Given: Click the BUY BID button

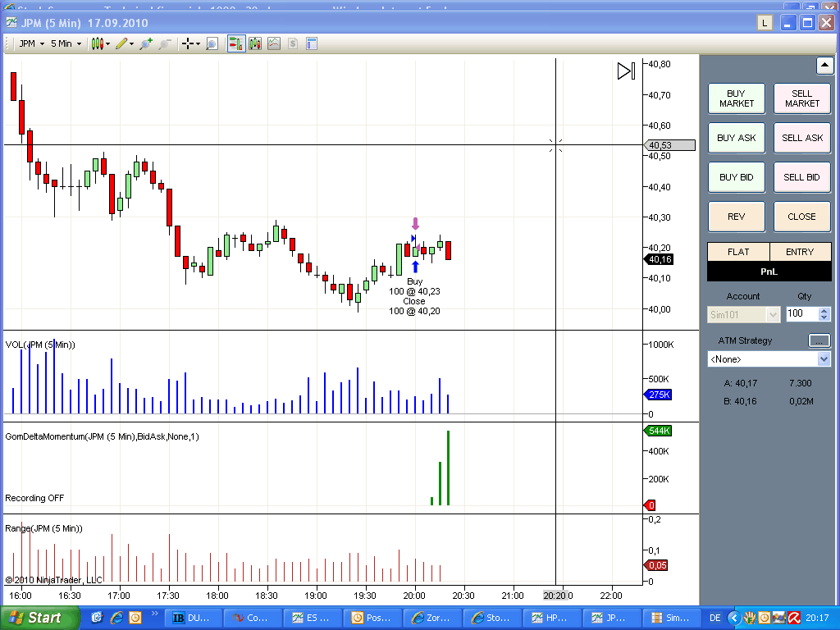Looking at the screenshot, I should [737, 177].
